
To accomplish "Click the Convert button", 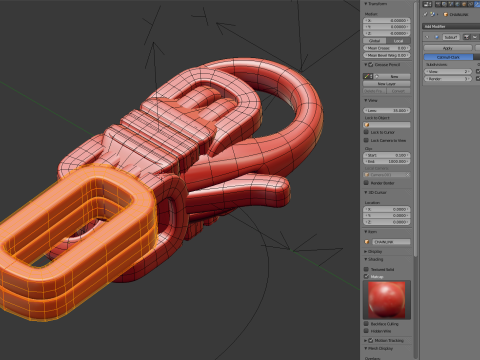I will [398, 91].
